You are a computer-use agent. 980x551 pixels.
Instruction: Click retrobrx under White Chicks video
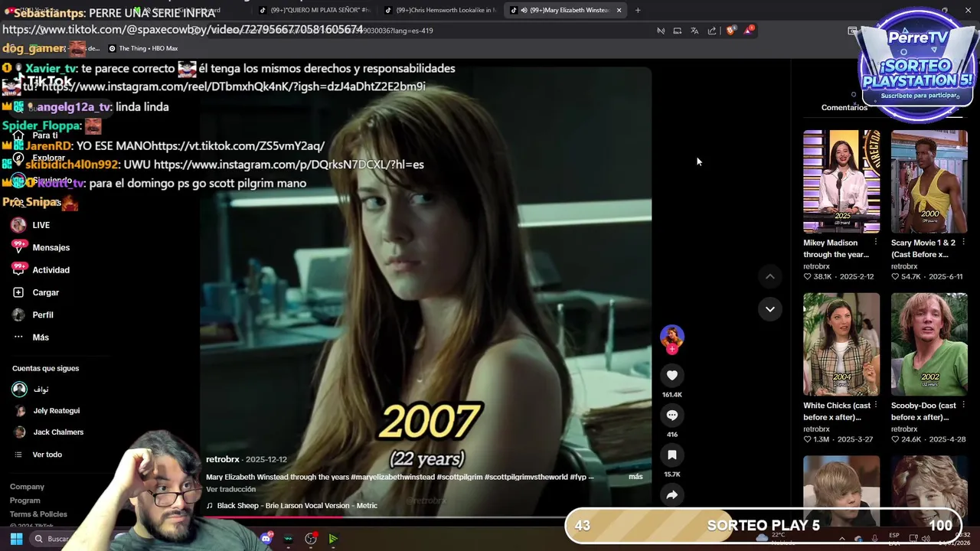(x=816, y=429)
